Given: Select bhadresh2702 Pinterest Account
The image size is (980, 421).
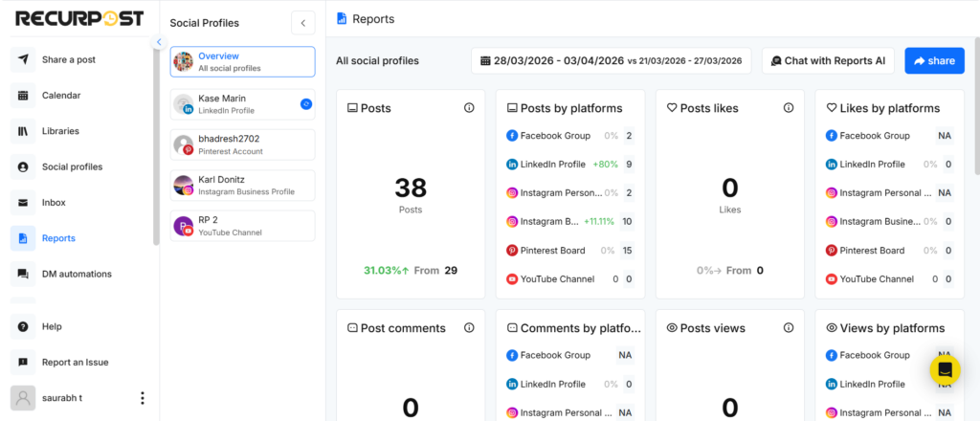Looking at the screenshot, I should [x=242, y=144].
